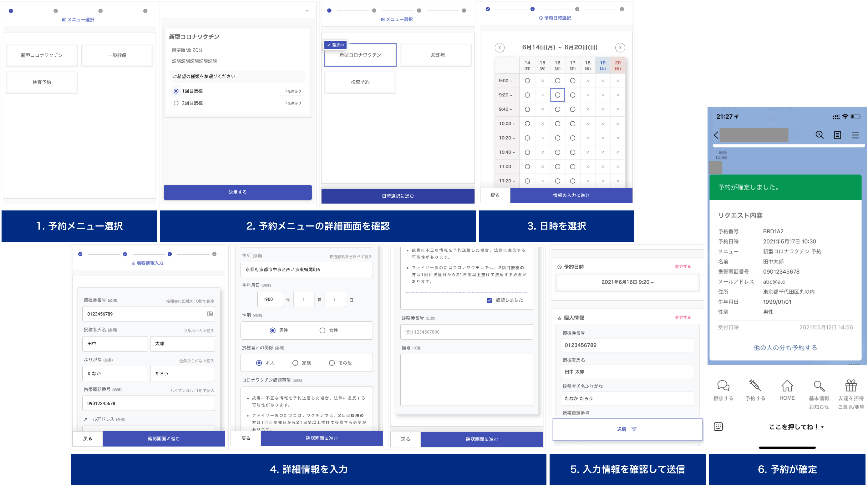This screenshot has width=868, height=490.
Task: Tap the gift icon for 友達を招待
Action: pos(851,386)
